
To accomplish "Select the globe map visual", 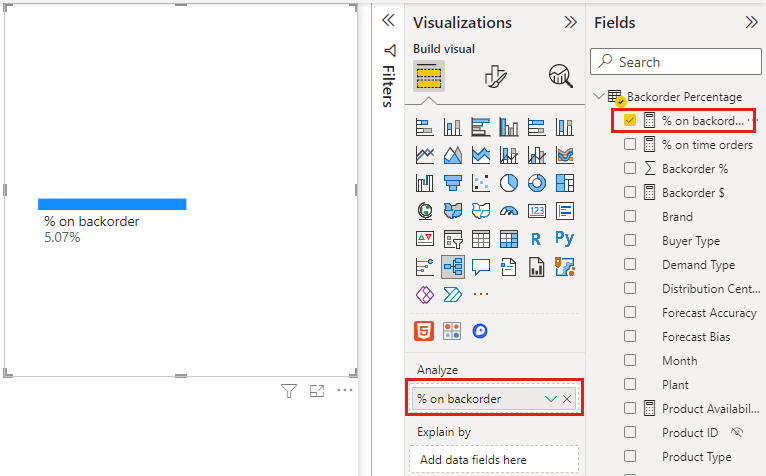I will [425, 211].
